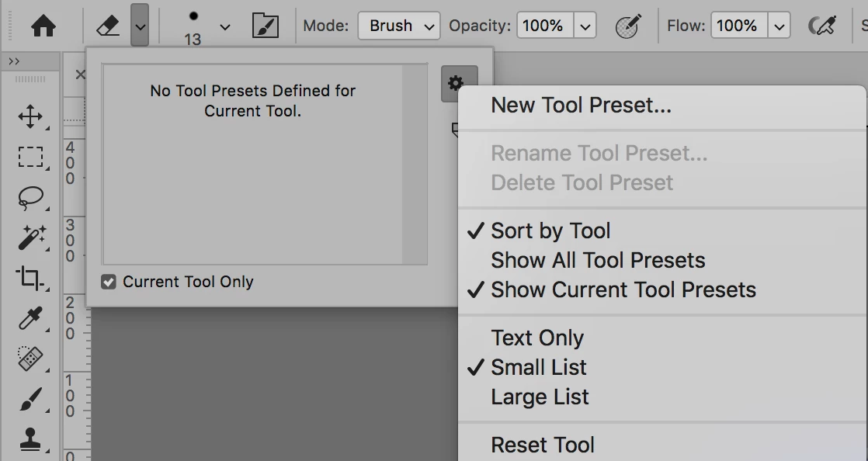This screenshot has height=461, width=868.
Task: Open the Mode dropdown set to Brush
Action: [x=398, y=26]
